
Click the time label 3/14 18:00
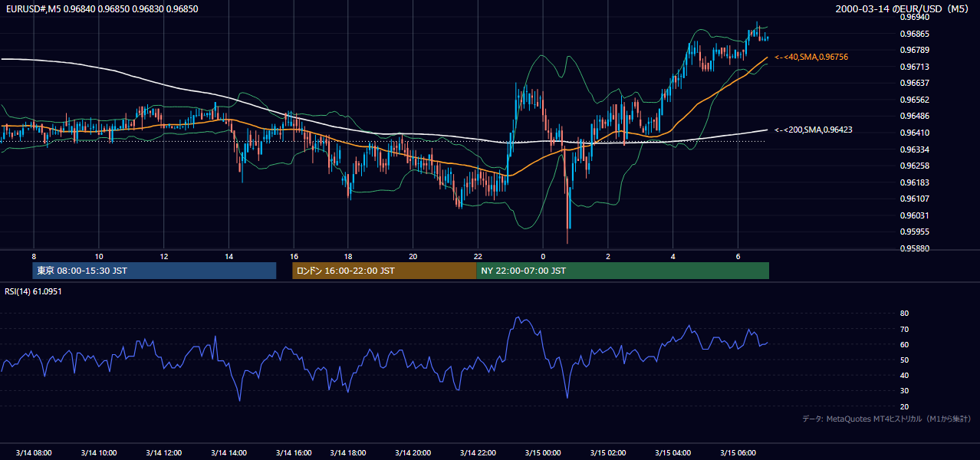(348, 453)
